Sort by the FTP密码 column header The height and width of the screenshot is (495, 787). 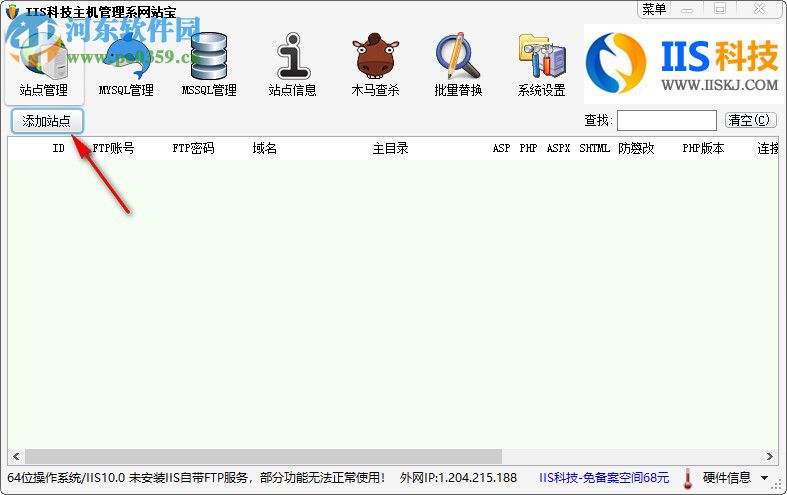coord(193,148)
